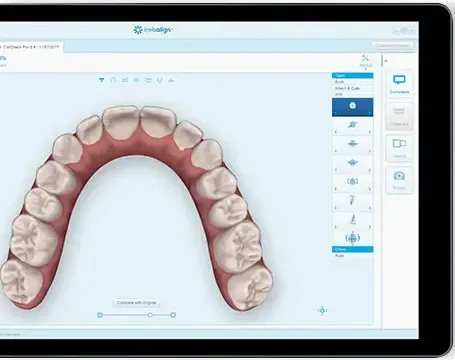Click the camera Photos icon

(x=399, y=180)
